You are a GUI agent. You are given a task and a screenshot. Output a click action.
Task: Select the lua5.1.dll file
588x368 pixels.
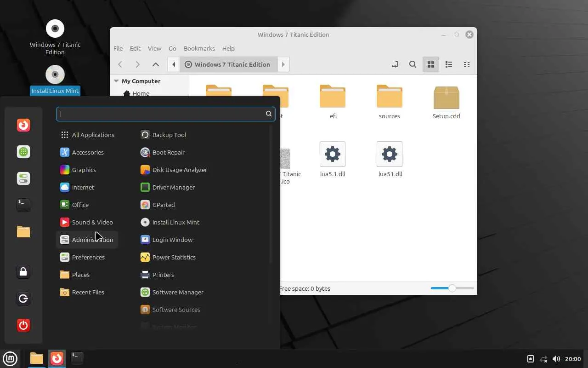[x=333, y=159]
